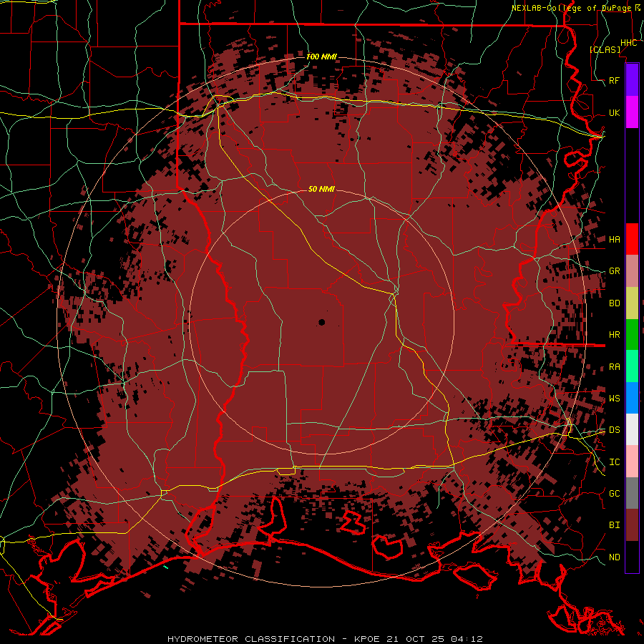Click the GR legend label
Screen dimensions: 644x644
[x=615, y=271]
